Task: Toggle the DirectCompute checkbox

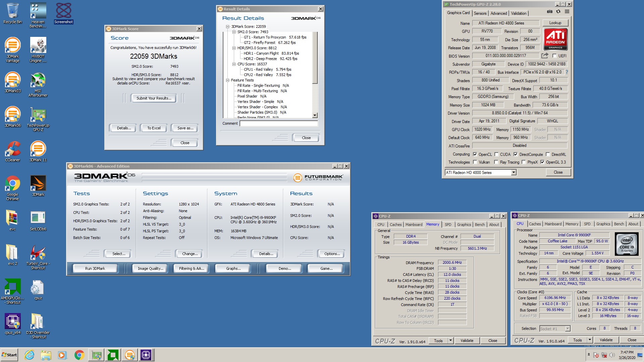Action: (x=516, y=155)
